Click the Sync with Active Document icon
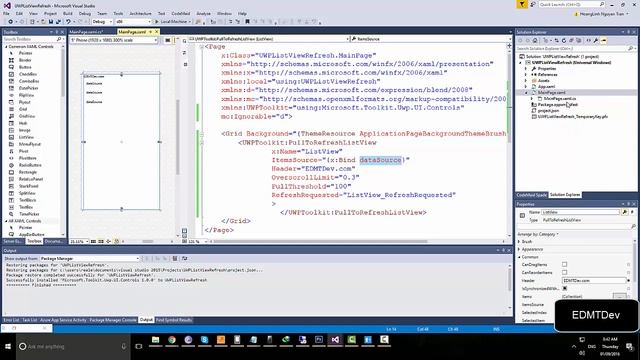 click(x=557, y=40)
